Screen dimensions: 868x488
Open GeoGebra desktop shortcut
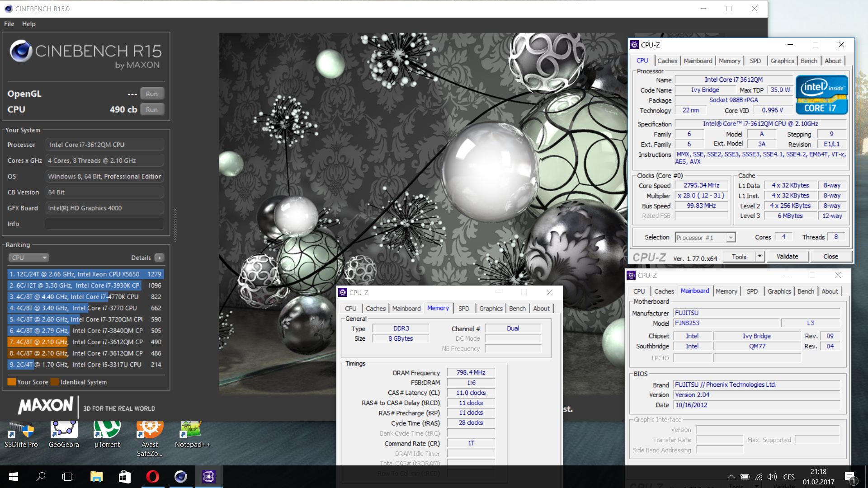[64, 435]
